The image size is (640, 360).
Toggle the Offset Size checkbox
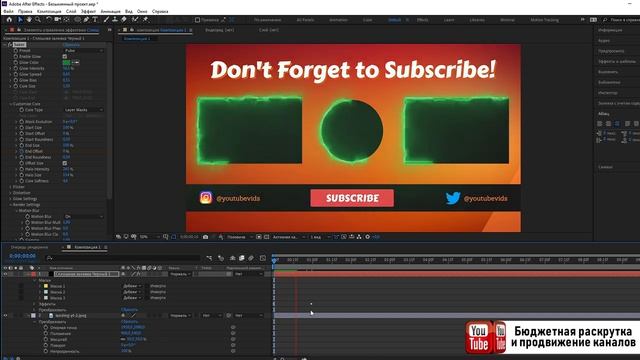pos(64,163)
